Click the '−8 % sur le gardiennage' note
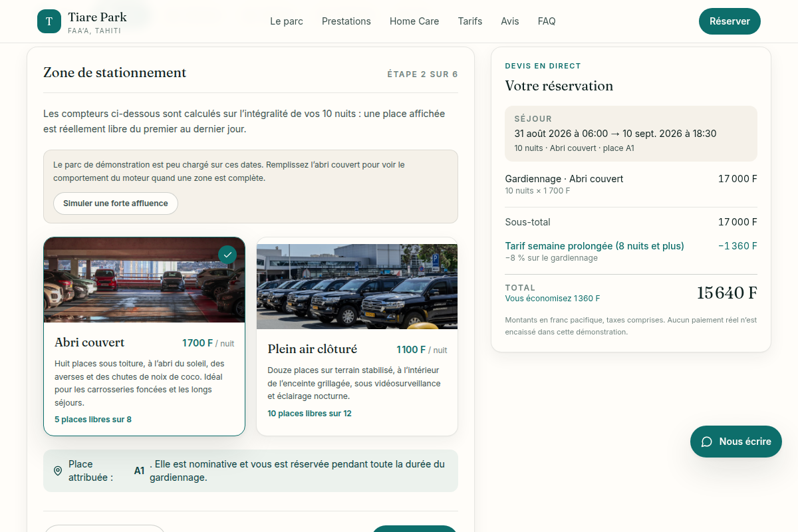 [551, 258]
